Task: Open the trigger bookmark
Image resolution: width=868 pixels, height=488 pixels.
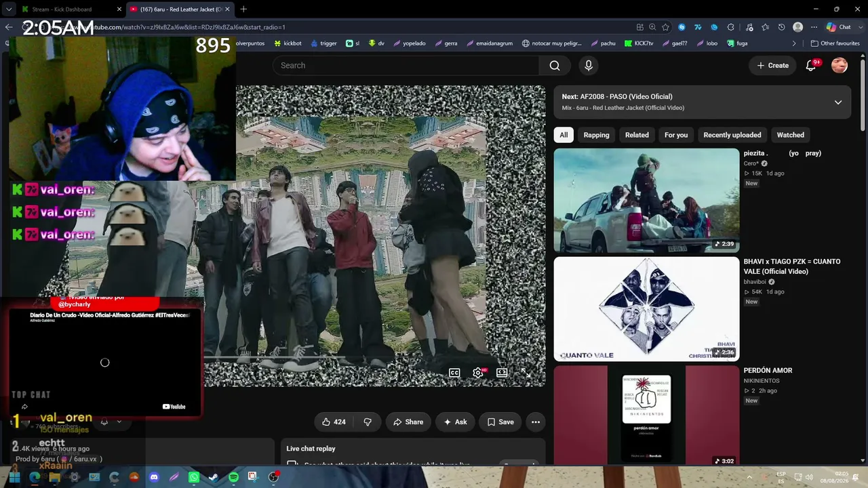Action: 323,43
